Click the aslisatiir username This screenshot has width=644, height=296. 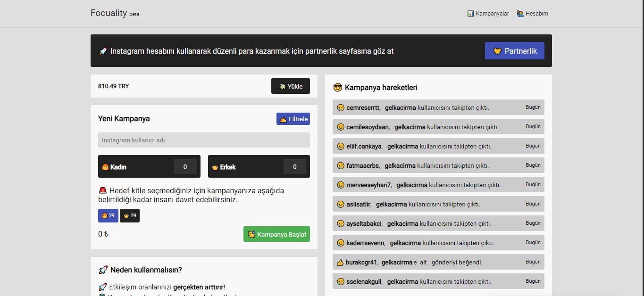pyautogui.click(x=358, y=204)
